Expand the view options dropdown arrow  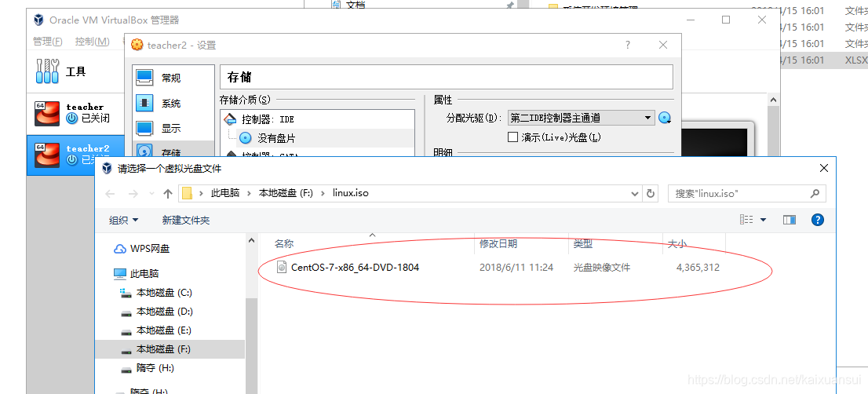point(764,220)
